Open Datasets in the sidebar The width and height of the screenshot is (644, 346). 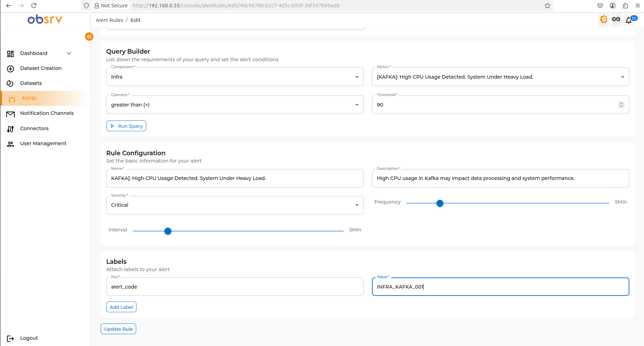coord(31,83)
